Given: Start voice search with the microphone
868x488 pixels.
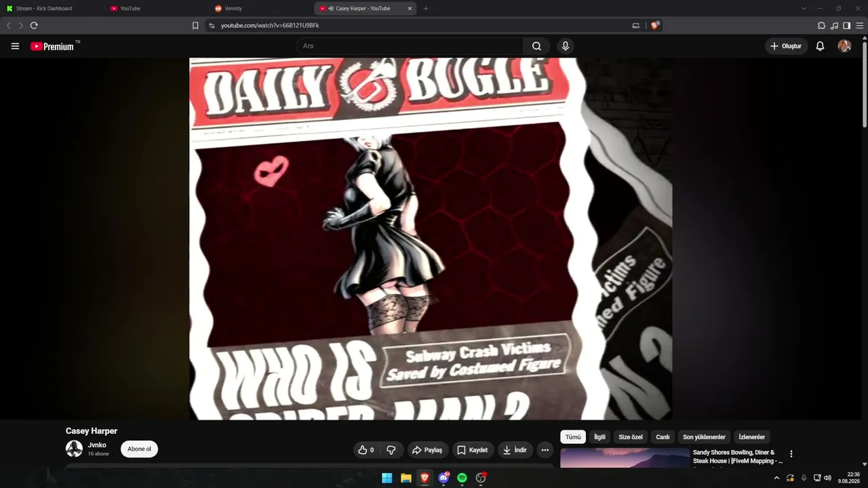Looking at the screenshot, I should pyautogui.click(x=566, y=46).
